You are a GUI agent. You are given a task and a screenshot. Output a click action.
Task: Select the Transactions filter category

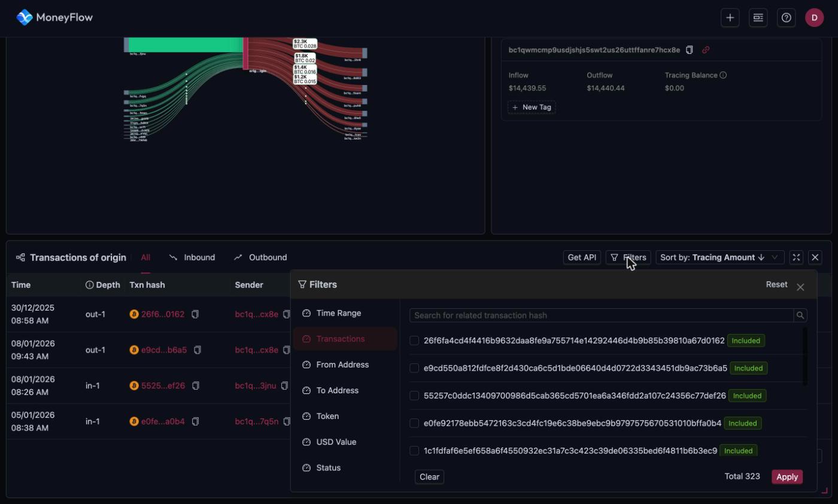[345, 339]
